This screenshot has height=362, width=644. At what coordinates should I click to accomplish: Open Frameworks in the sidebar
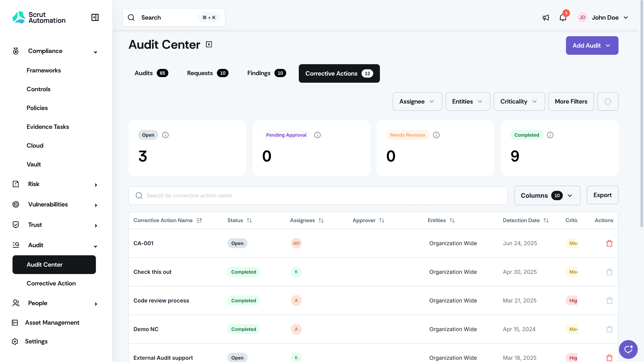coord(44,70)
